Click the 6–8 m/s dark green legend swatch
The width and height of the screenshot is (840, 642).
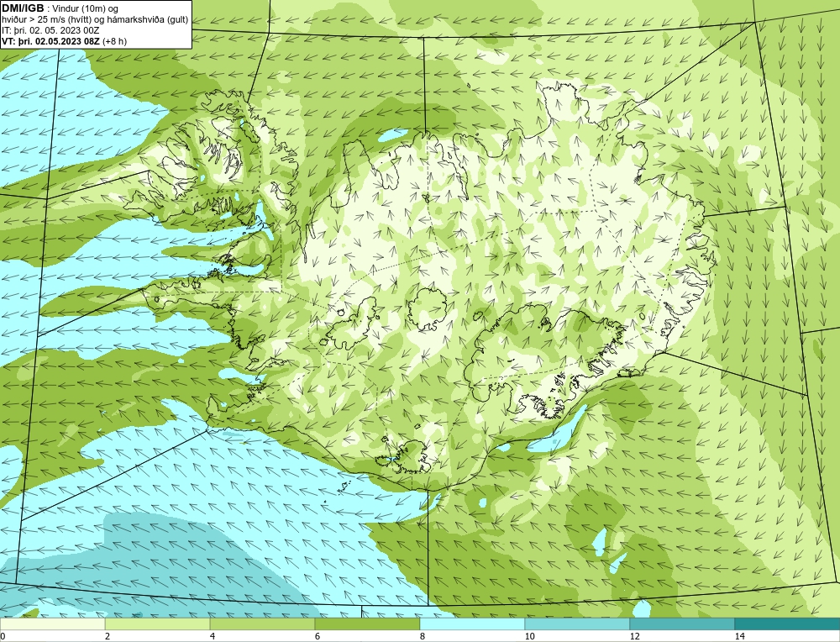[368, 624]
